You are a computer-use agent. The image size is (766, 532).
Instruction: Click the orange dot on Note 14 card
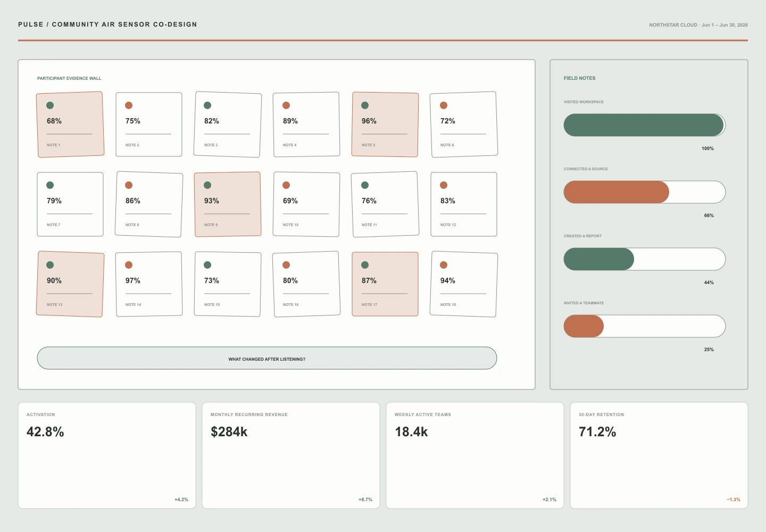[x=129, y=265]
